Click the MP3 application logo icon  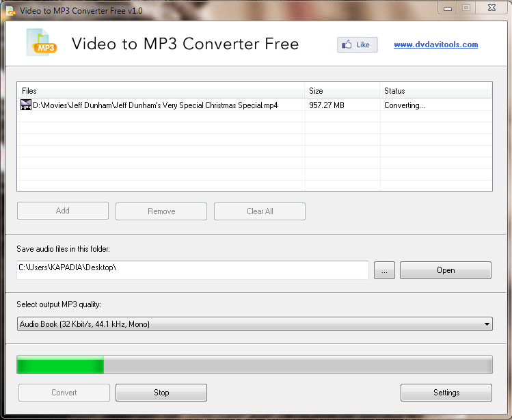(42, 42)
